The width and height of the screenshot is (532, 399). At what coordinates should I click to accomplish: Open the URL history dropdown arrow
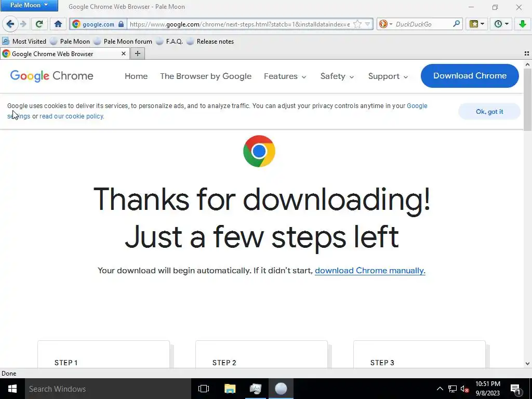tap(367, 24)
